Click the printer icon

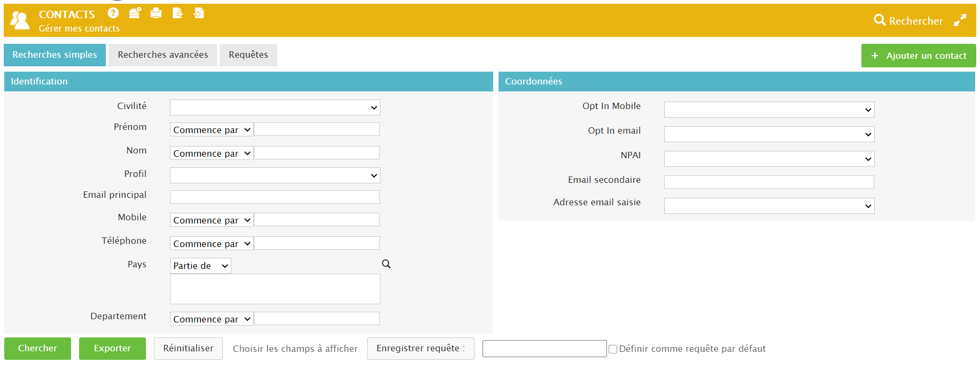tap(156, 13)
